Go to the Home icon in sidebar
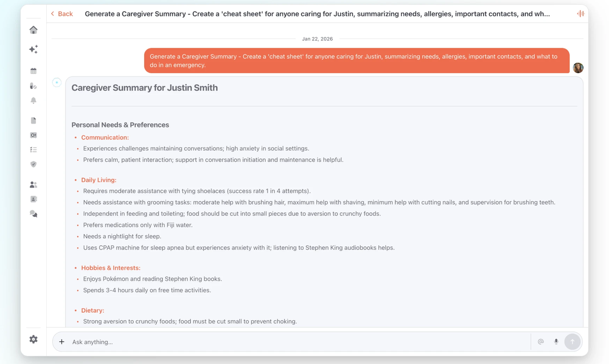This screenshot has height=364, width=609. pos(33,30)
